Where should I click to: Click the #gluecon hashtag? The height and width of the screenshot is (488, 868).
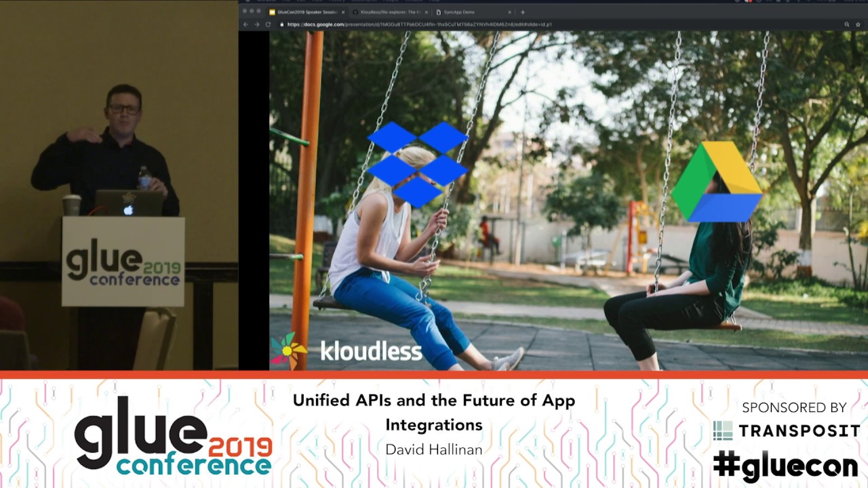pyautogui.click(x=785, y=466)
